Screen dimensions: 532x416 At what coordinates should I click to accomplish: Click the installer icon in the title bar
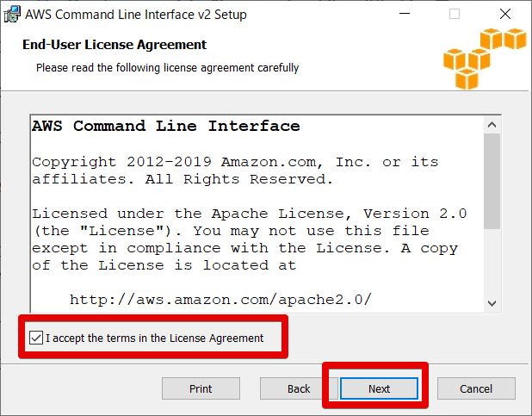click(x=13, y=15)
